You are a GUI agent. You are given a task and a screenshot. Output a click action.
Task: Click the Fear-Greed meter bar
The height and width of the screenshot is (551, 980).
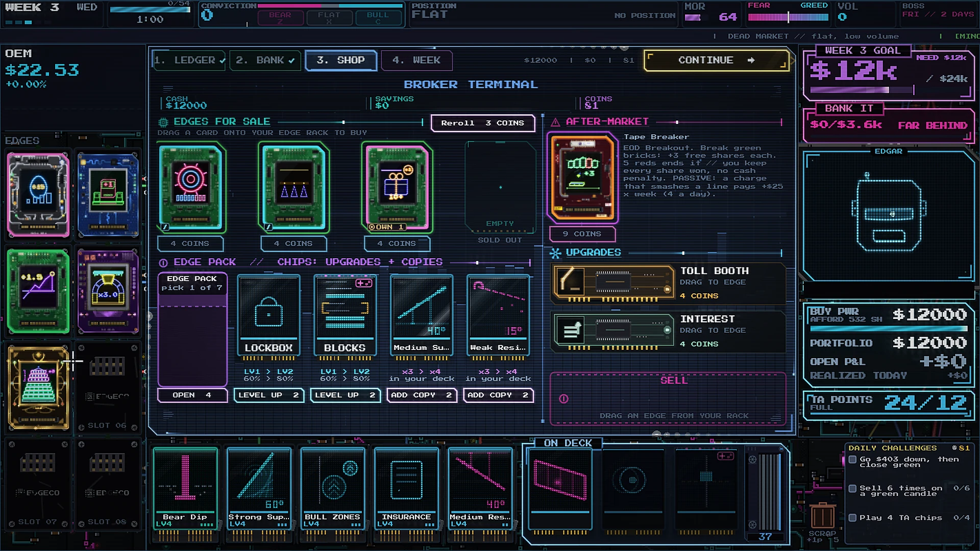(788, 17)
